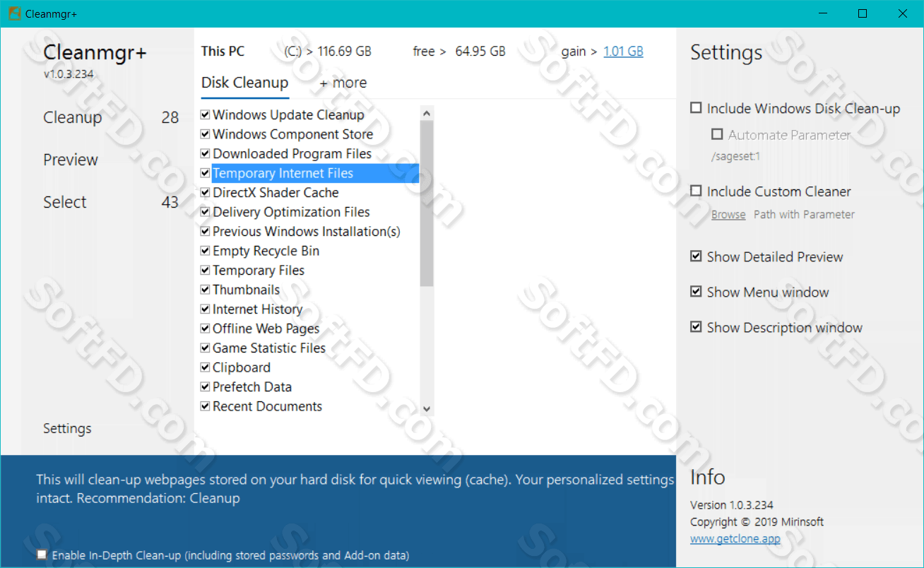Click the cleanup list scrollbar thumb
The height and width of the screenshot is (568, 924).
point(427,203)
